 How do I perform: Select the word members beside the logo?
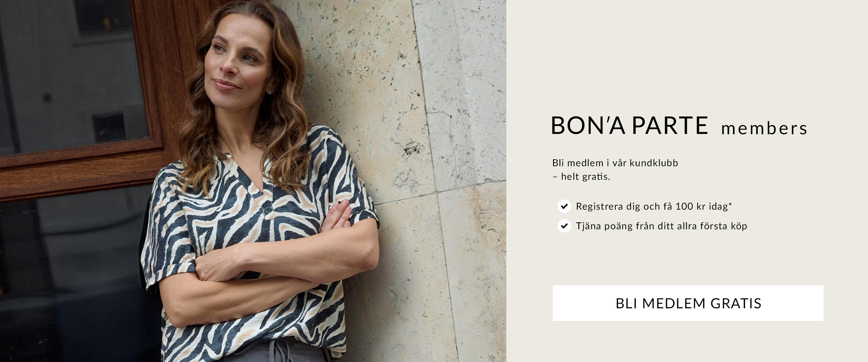coord(764,128)
